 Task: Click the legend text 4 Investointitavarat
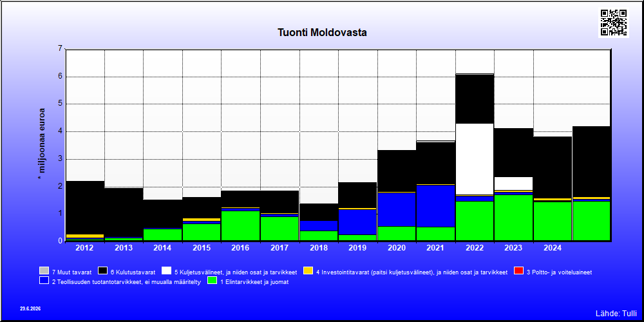412,272
